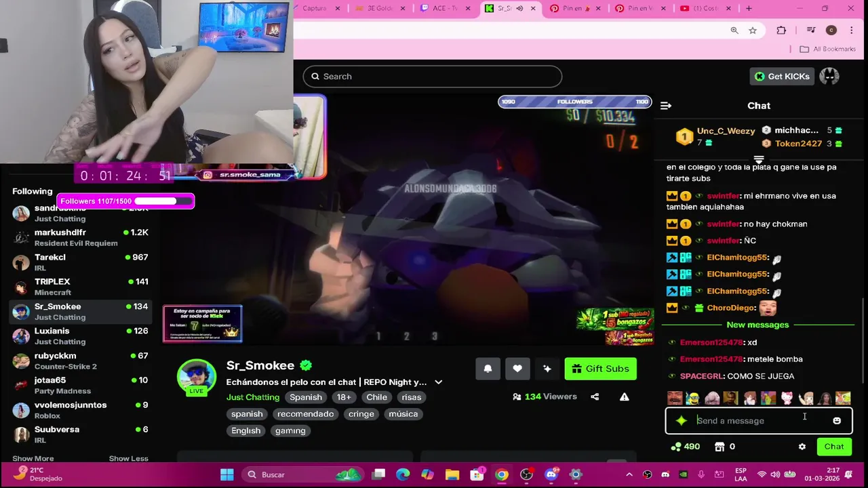This screenshot has height=488, width=868.
Task: Select the laughing man emote
Action: click(675, 399)
